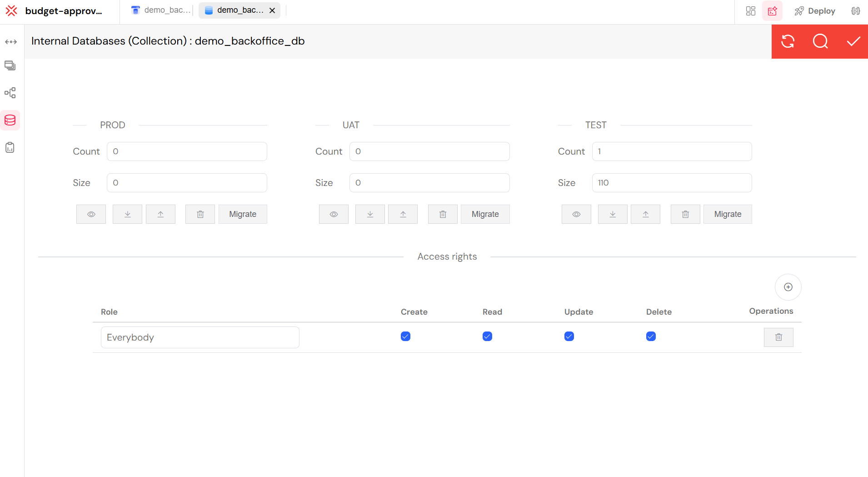Click the budget-approv project name

[64, 11]
